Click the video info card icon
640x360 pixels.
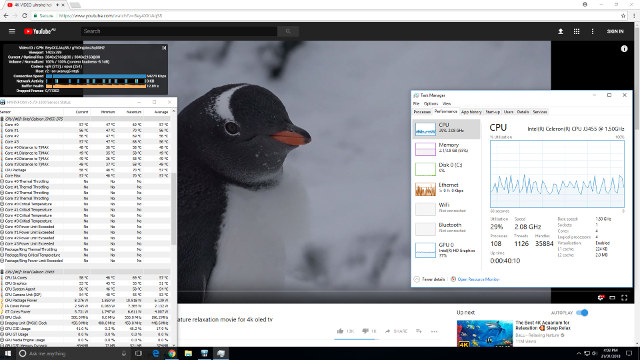pos(624,49)
